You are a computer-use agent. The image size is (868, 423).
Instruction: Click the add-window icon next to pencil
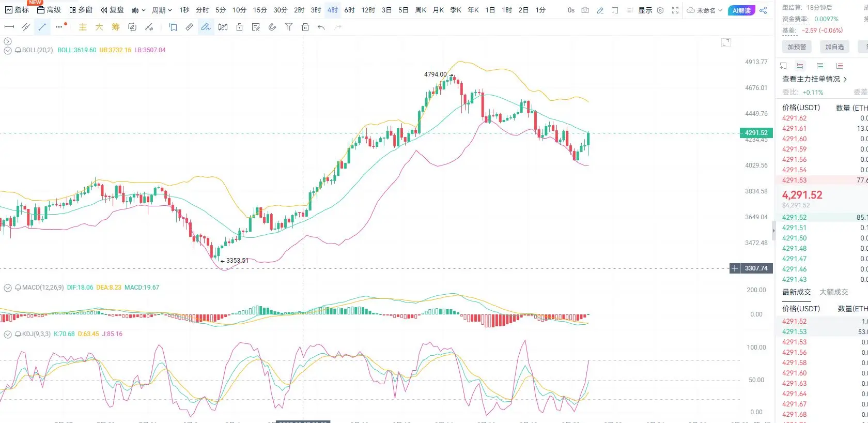[615, 10]
